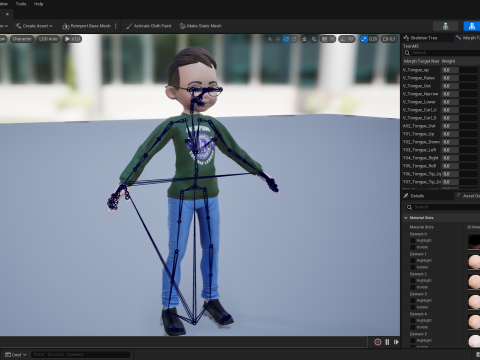This screenshot has height=360, width=480.
Task: Click the morph target Search field
Action: (x=441, y=53)
